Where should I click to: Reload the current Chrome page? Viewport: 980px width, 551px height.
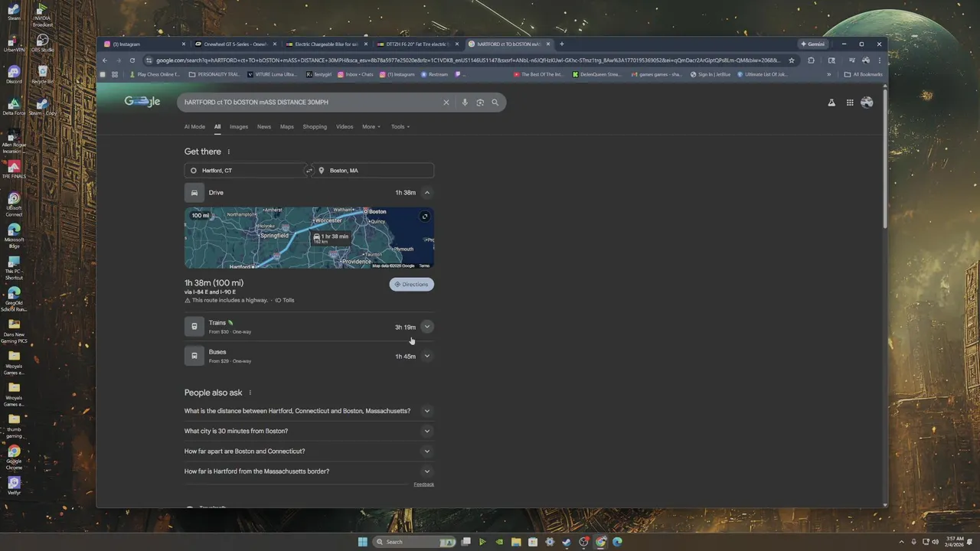pyautogui.click(x=132, y=60)
